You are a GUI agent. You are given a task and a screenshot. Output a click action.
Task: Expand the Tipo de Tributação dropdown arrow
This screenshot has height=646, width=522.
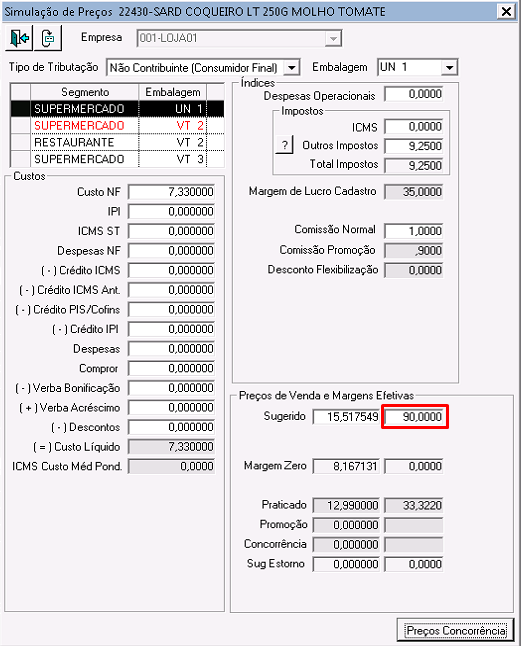[292, 68]
